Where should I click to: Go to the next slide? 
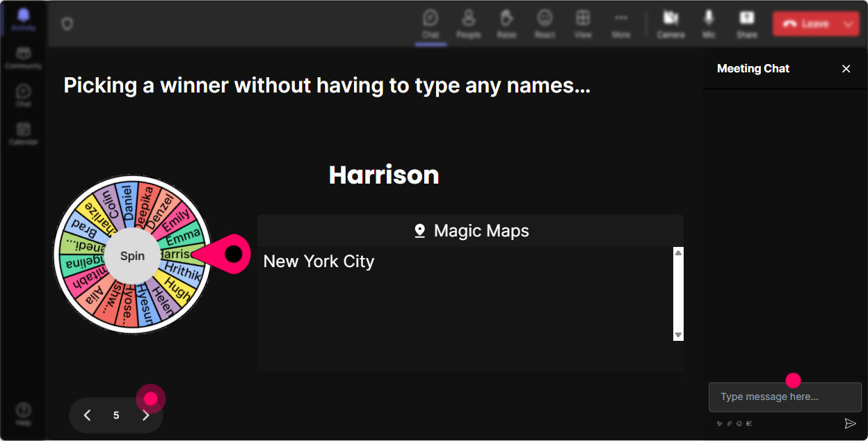tap(145, 415)
